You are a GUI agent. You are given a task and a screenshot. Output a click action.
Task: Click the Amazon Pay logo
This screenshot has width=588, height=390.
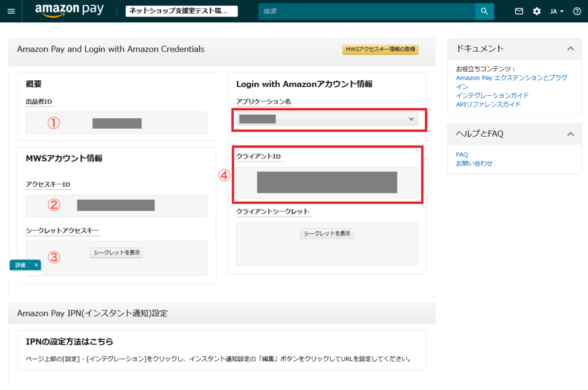click(x=71, y=10)
